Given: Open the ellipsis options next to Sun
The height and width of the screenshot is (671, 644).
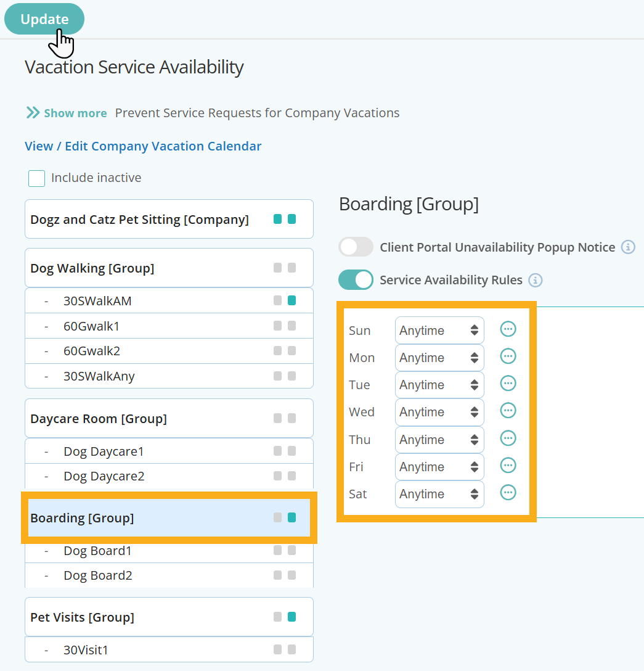Looking at the screenshot, I should click(x=508, y=329).
